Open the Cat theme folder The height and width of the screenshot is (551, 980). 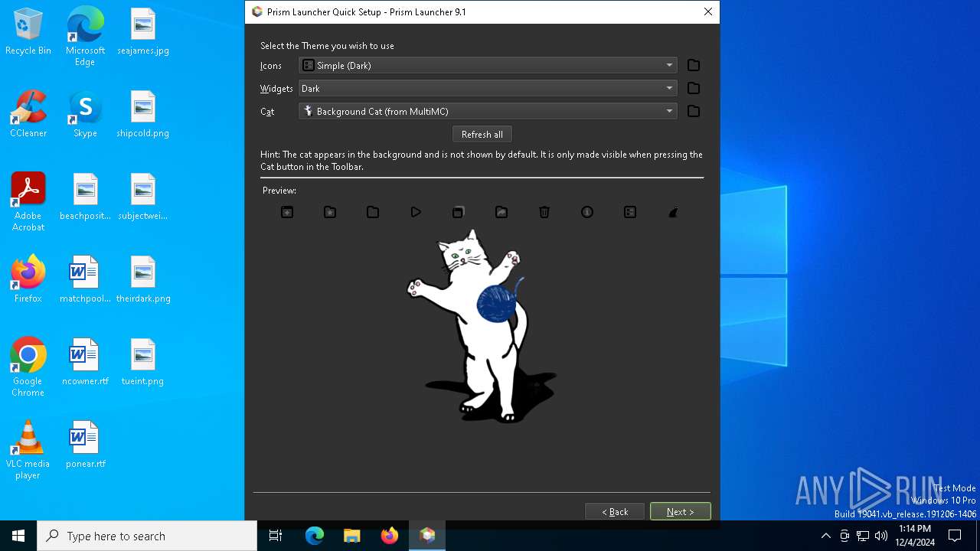[694, 111]
